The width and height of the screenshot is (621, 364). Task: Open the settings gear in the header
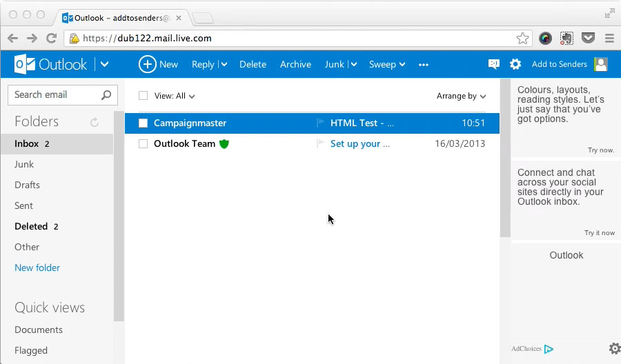click(x=515, y=64)
